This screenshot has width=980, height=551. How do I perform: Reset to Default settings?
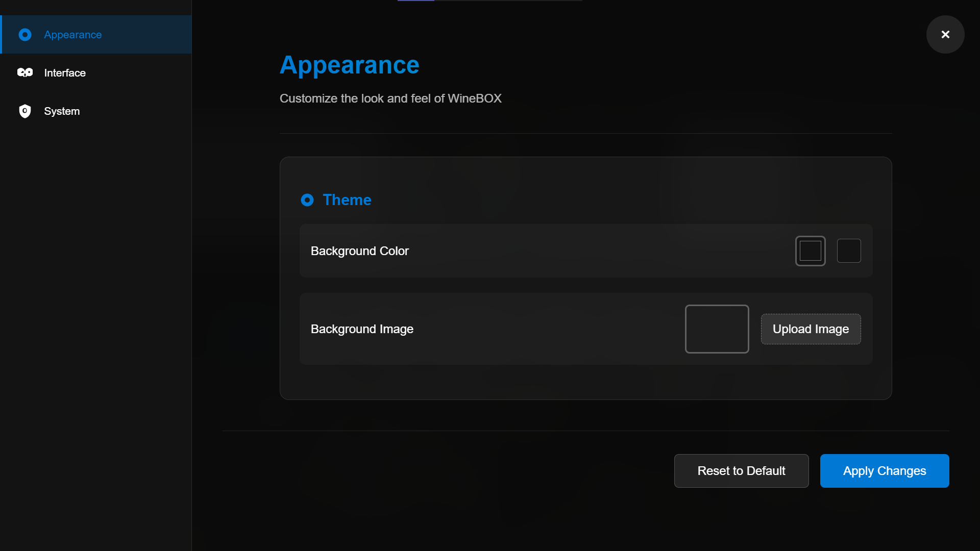point(741,471)
